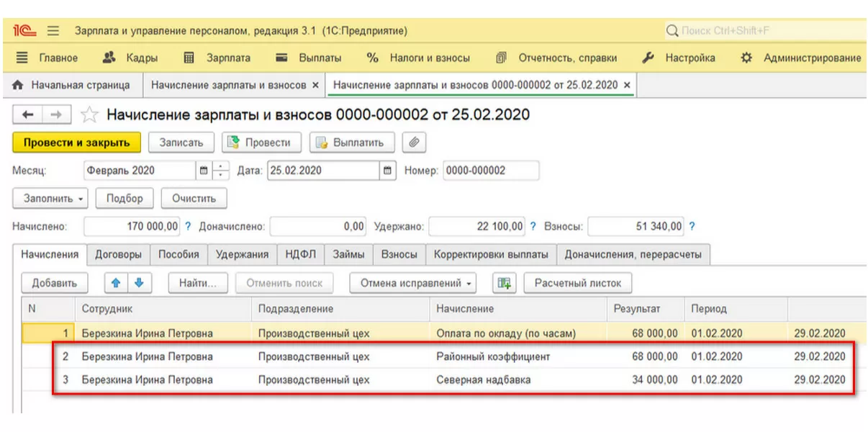Switch to Начисления tab

[50, 254]
